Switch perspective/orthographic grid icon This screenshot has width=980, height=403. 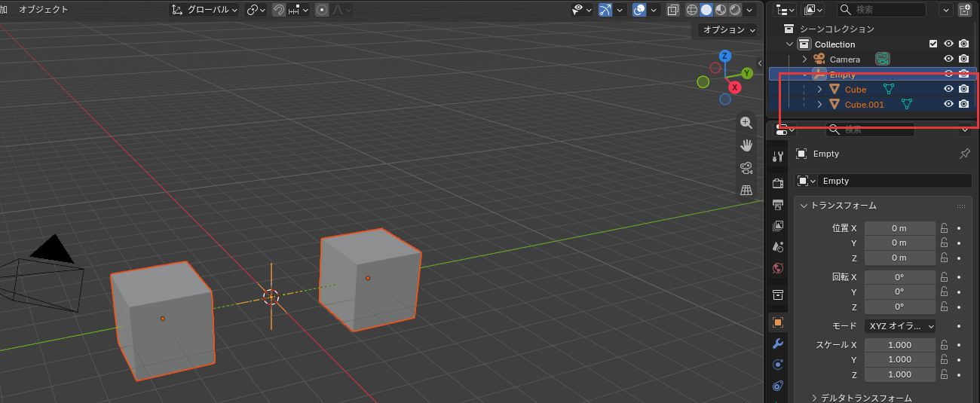(x=746, y=190)
